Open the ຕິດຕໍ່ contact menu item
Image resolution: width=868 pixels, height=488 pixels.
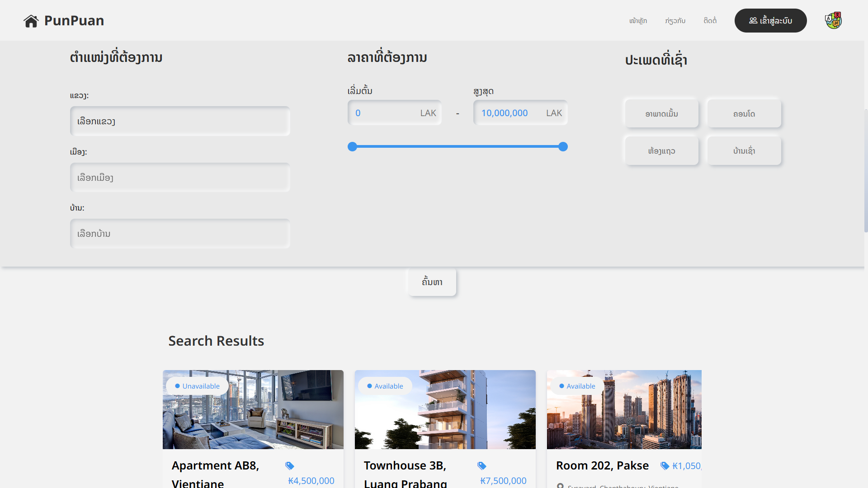[x=710, y=21]
